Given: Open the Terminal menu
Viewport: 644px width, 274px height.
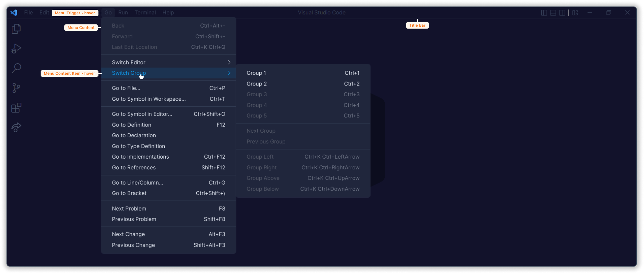Looking at the screenshot, I should (145, 13).
